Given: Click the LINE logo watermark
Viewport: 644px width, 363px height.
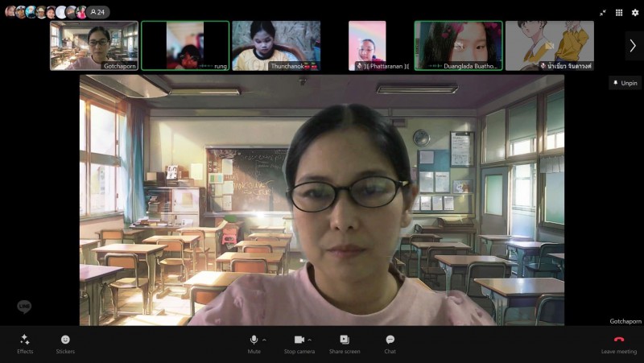Looking at the screenshot, I should click(x=24, y=307).
